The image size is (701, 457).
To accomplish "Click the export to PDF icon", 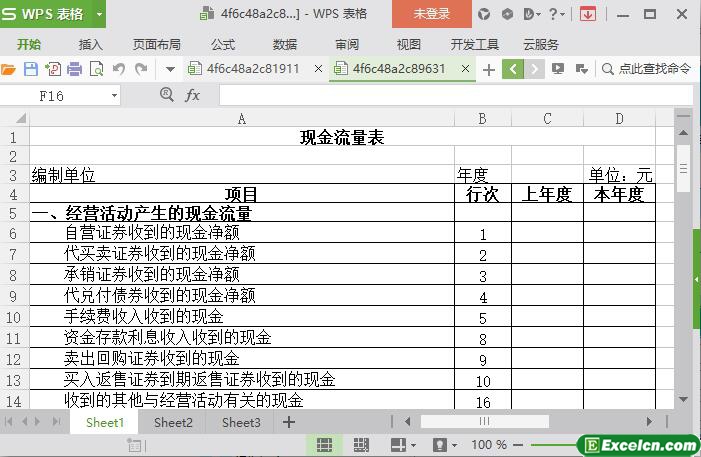I will click(x=53, y=69).
